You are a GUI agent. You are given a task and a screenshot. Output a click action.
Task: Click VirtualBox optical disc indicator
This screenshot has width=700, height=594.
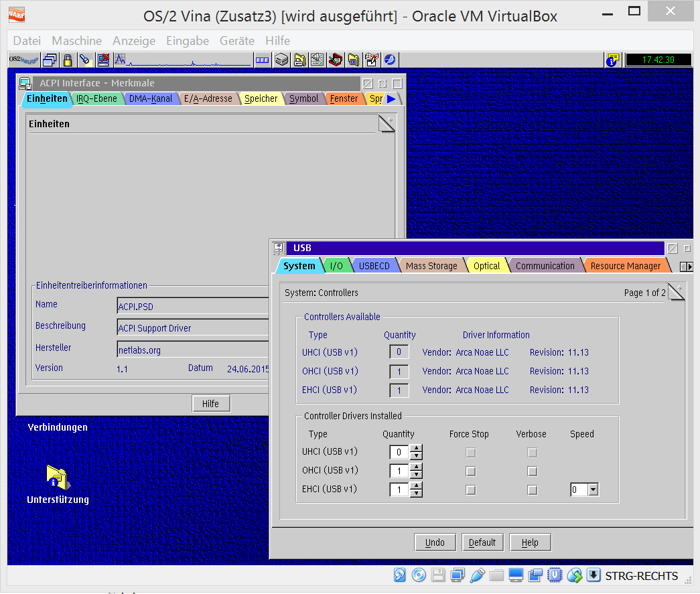click(419, 575)
